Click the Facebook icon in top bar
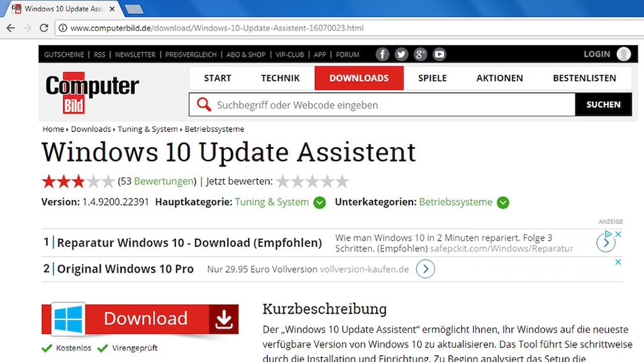The image size is (644, 362). pyautogui.click(x=382, y=54)
